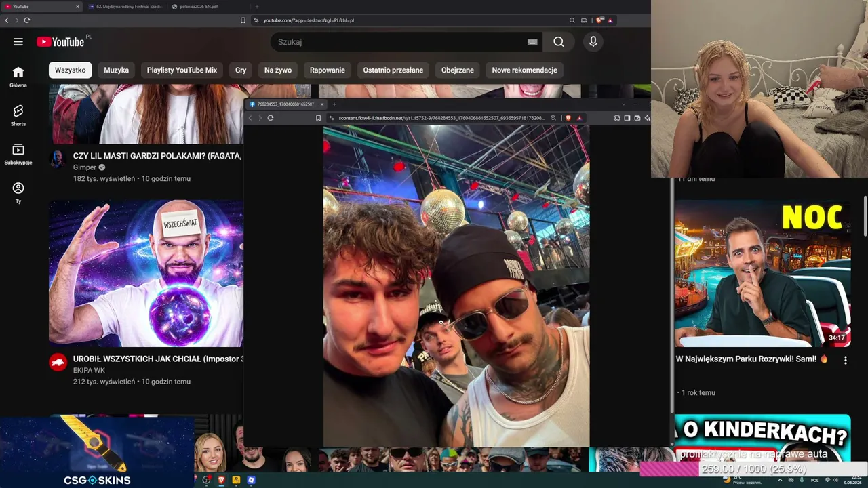868x488 pixels.
Task: Open the yellow Rockstar taskbar app
Action: pyautogui.click(x=236, y=480)
